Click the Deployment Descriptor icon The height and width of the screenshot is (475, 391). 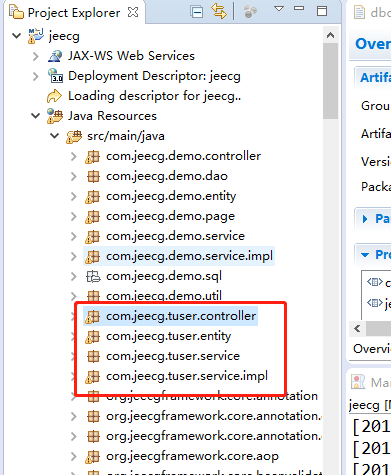(55, 76)
